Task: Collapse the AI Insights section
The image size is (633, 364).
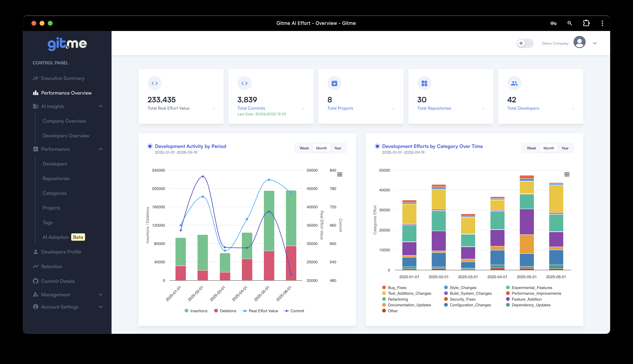Action: click(101, 106)
